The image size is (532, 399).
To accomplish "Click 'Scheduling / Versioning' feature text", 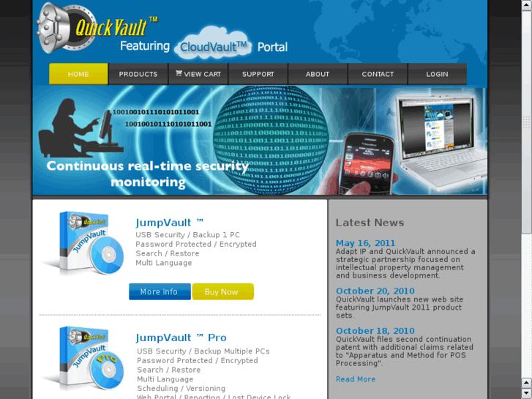I will pyautogui.click(x=181, y=388).
